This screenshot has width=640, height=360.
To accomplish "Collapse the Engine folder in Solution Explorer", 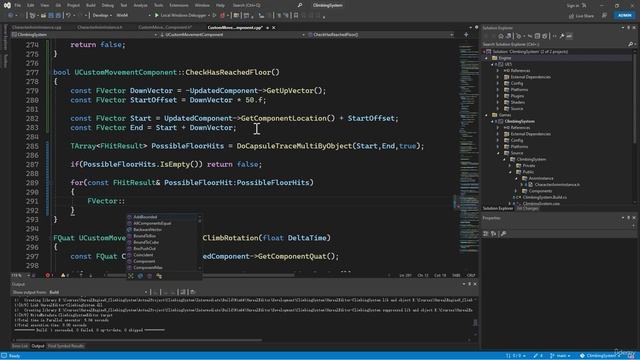I will coord(487,58).
